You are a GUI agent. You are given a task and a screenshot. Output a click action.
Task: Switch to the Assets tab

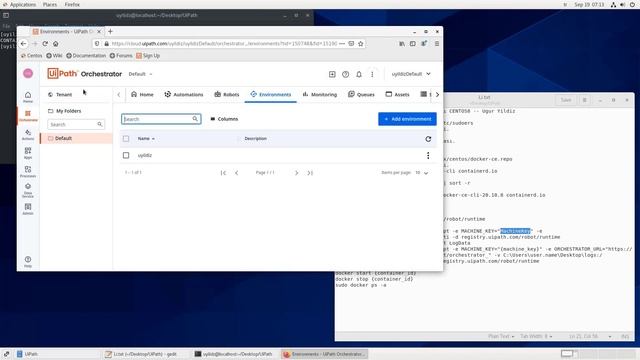[397, 94]
